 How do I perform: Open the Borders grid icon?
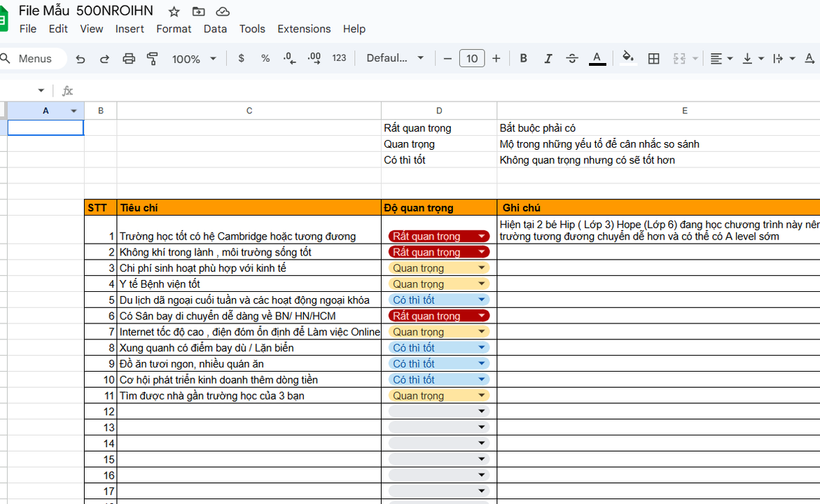point(653,59)
